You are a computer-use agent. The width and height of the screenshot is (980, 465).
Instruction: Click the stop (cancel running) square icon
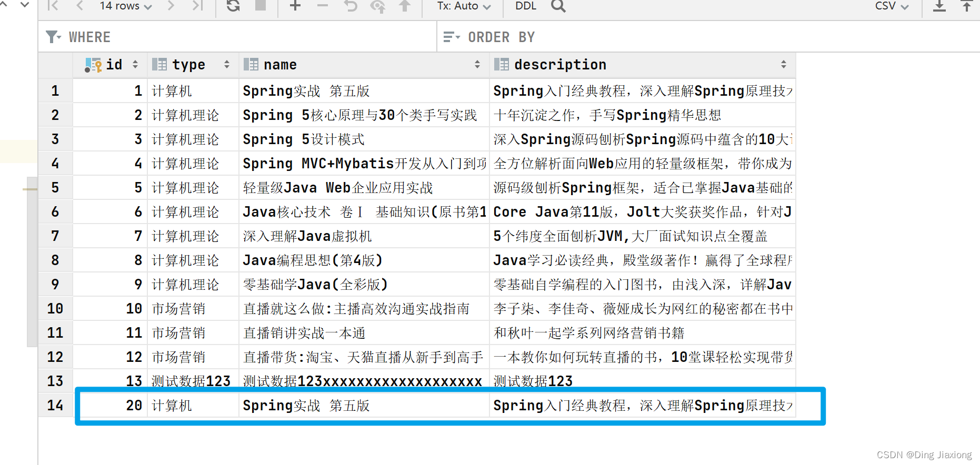[x=261, y=5]
